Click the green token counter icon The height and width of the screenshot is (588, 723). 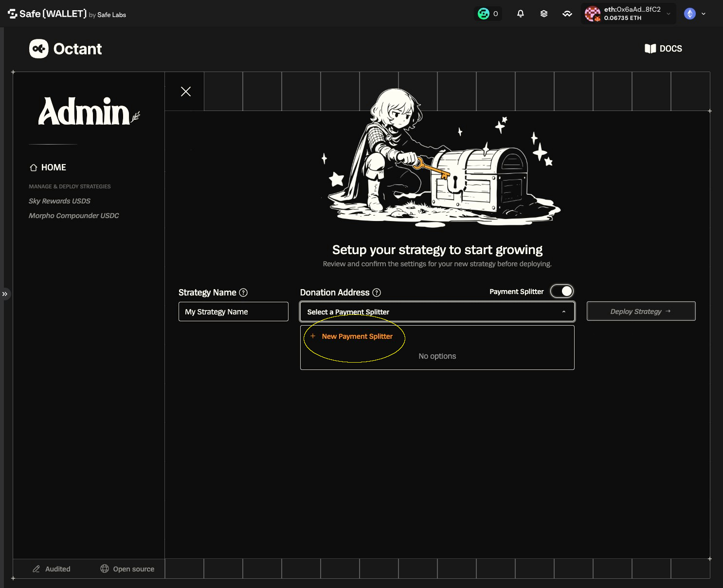(483, 14)
